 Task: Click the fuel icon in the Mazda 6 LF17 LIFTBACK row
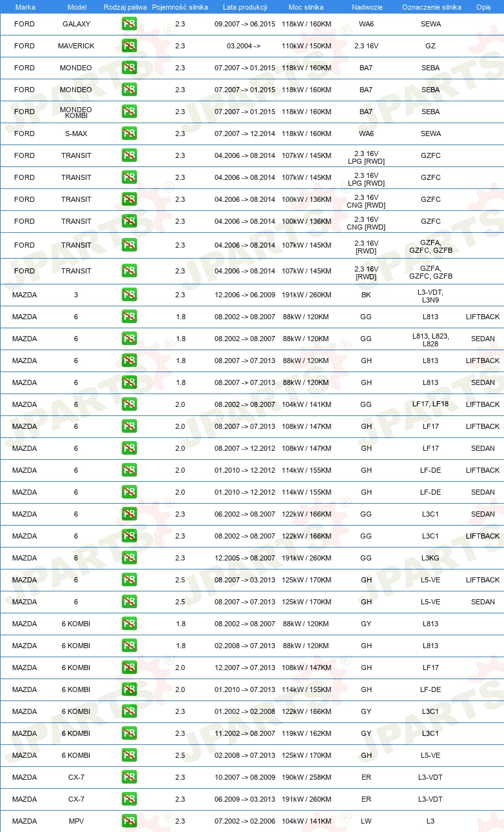(129, 426)
